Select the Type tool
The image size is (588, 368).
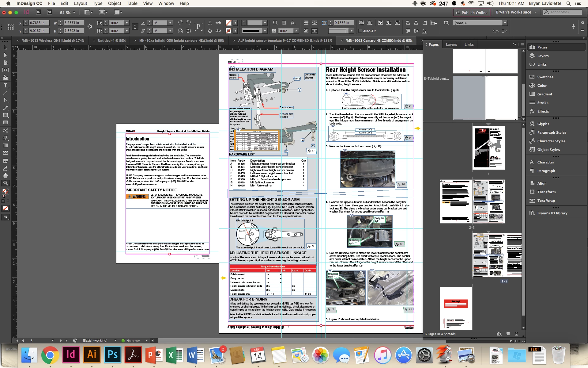tap(5, 86)
